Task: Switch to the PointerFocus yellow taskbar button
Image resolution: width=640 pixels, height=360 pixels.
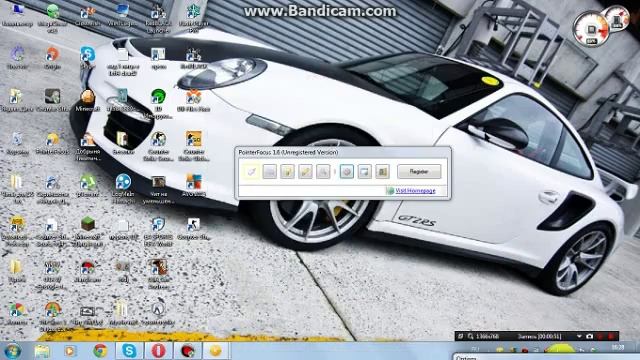Action: pos(216,351)
